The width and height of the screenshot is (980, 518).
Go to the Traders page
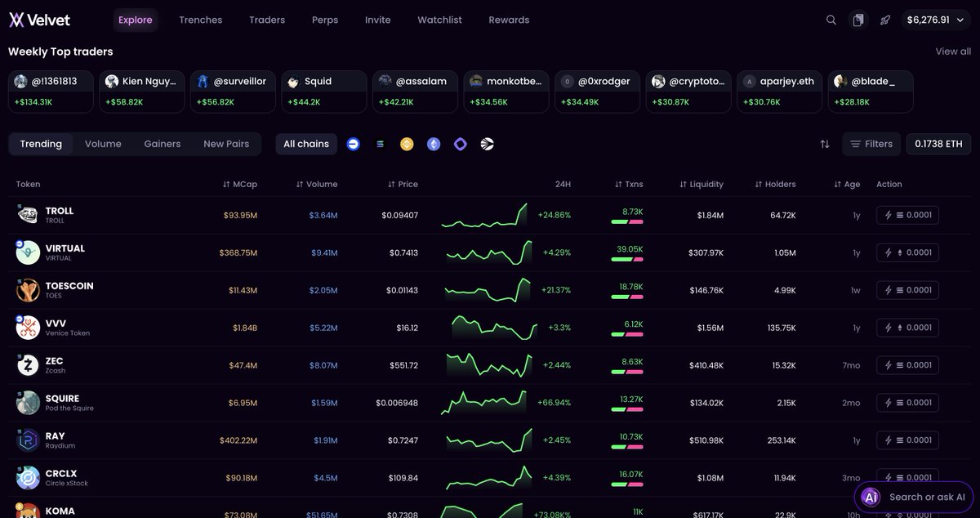(267, 20)
